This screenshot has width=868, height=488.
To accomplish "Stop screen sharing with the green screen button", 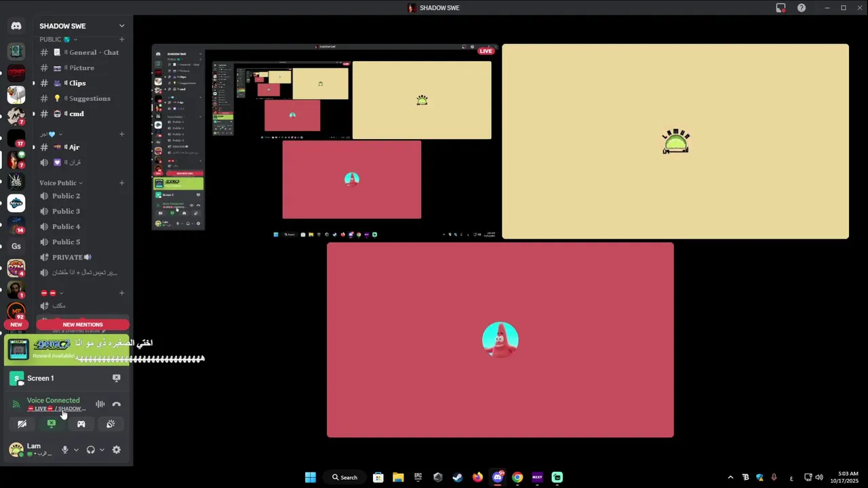I will 52,424.
